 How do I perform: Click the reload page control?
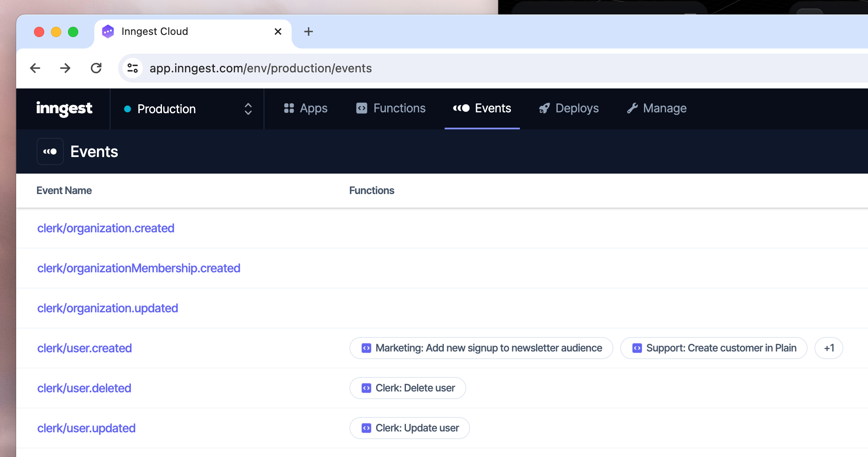[96, 68]
